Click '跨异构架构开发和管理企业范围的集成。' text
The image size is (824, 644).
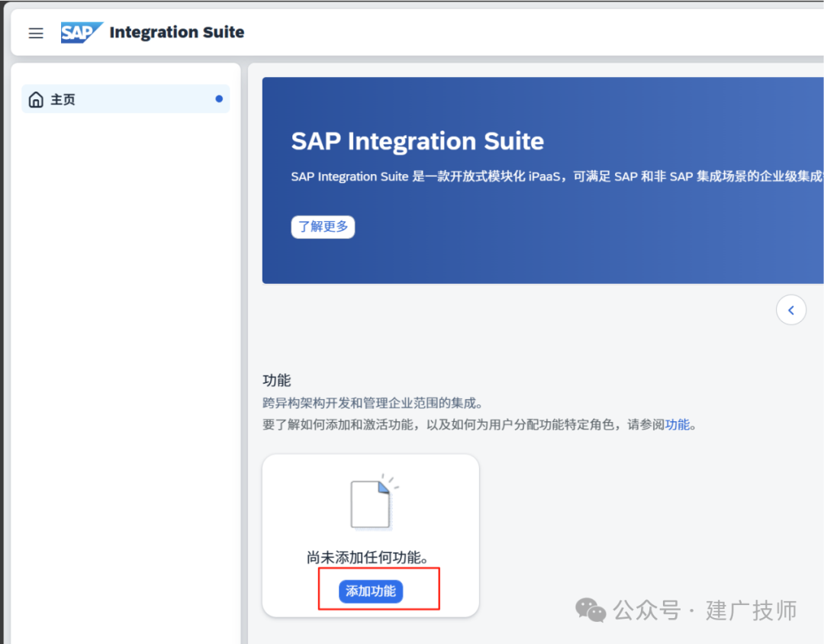pos(372,403)
